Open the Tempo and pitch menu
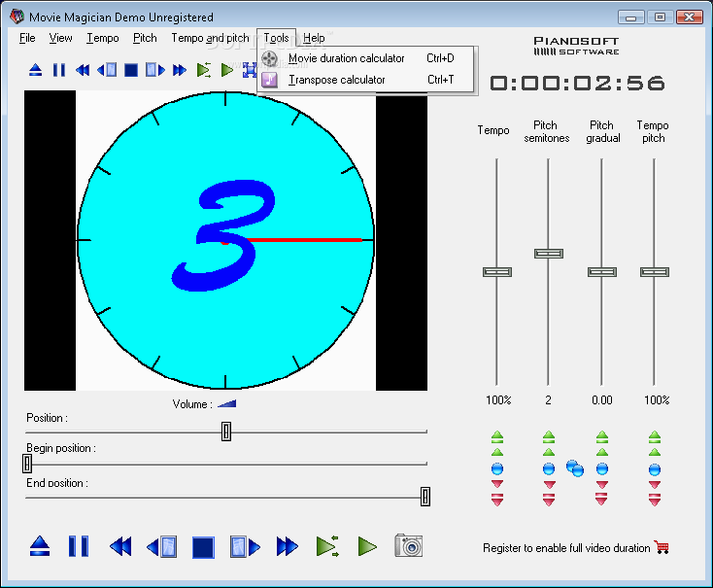Viewport: 713px width, 588px height. 210,38
